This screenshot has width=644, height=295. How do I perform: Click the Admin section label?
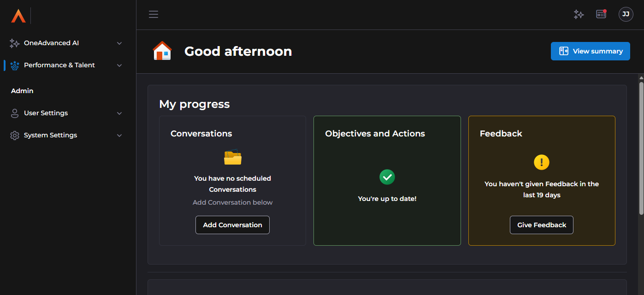coord(22,91)
